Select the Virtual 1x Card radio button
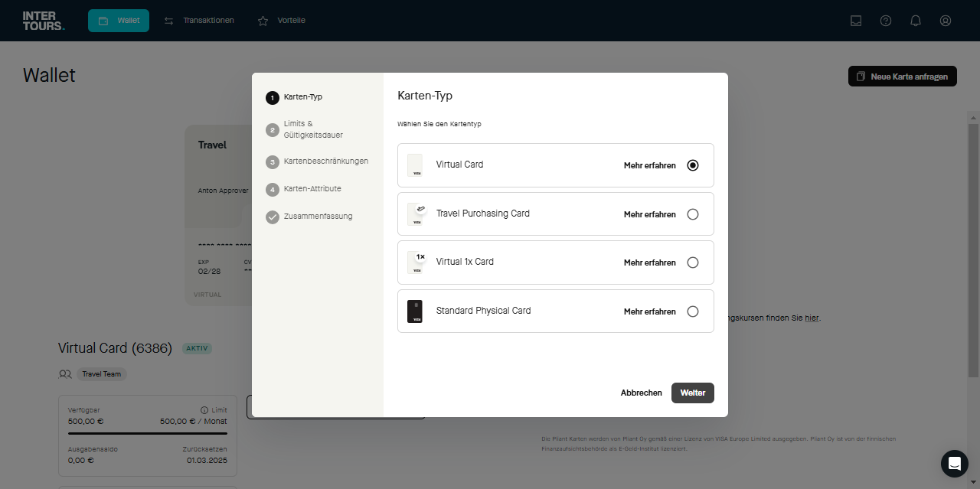 pyautogui.click(x=693, y=262)
